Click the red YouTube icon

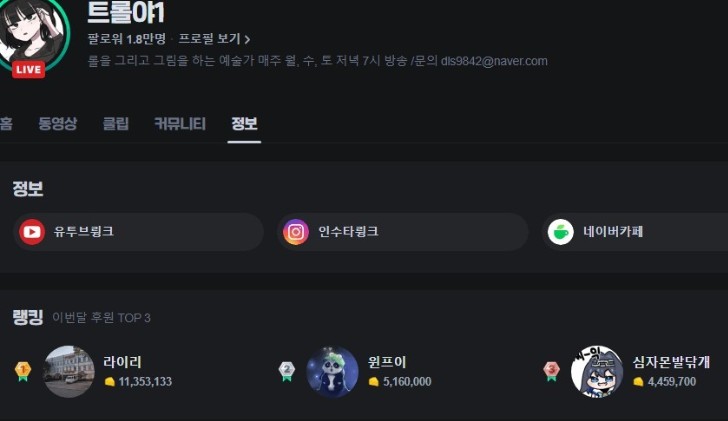tap(32, 232)
